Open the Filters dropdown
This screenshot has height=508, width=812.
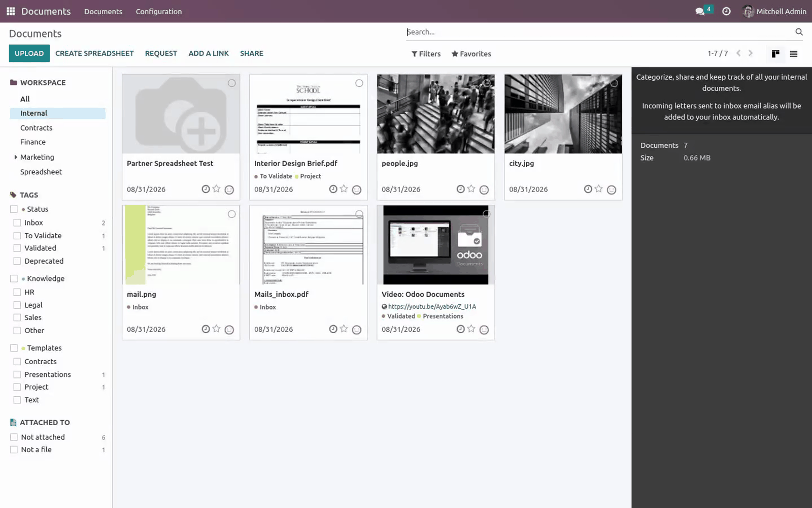pos(426,54)
